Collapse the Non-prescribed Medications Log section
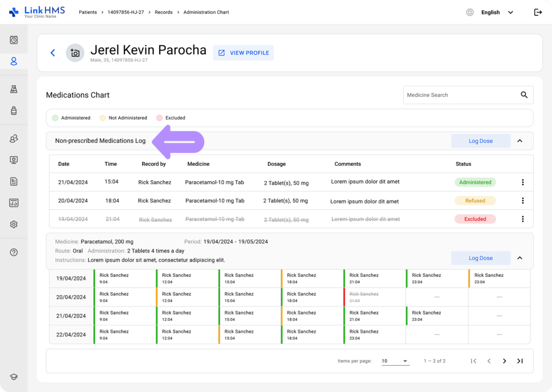 pos(520,141)
